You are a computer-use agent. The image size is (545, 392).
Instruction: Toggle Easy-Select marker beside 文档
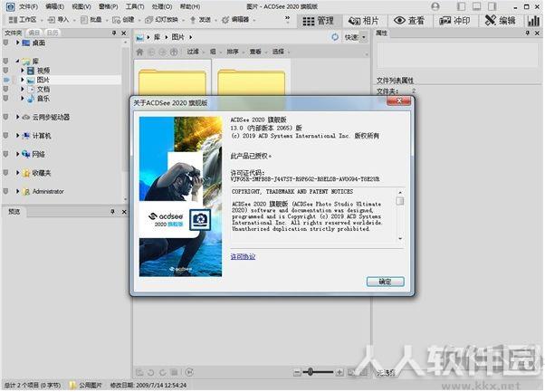(5, 89)
